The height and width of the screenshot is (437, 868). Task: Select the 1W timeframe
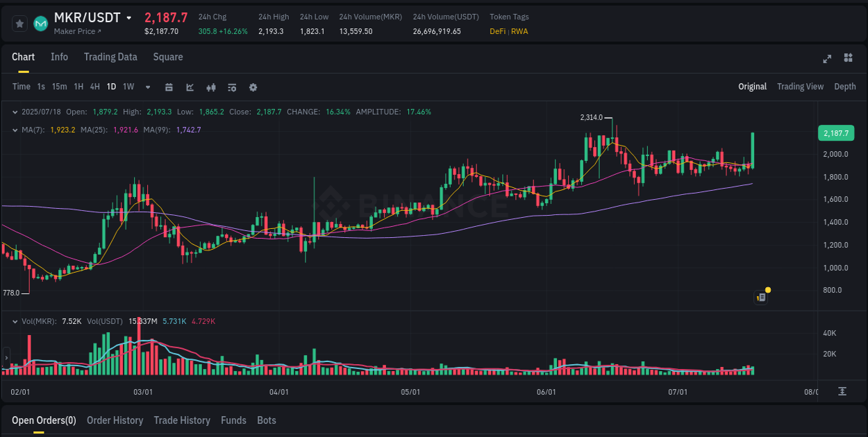coord(127,87)
